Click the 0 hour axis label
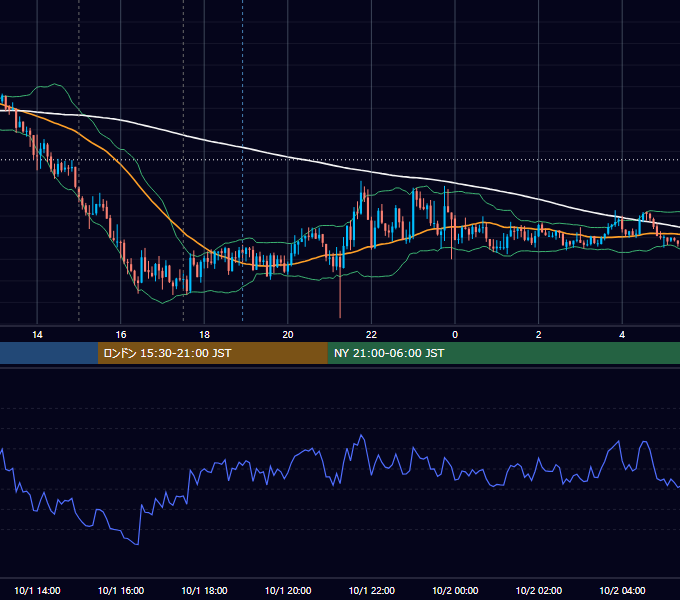680x600 pixels. 455,335
